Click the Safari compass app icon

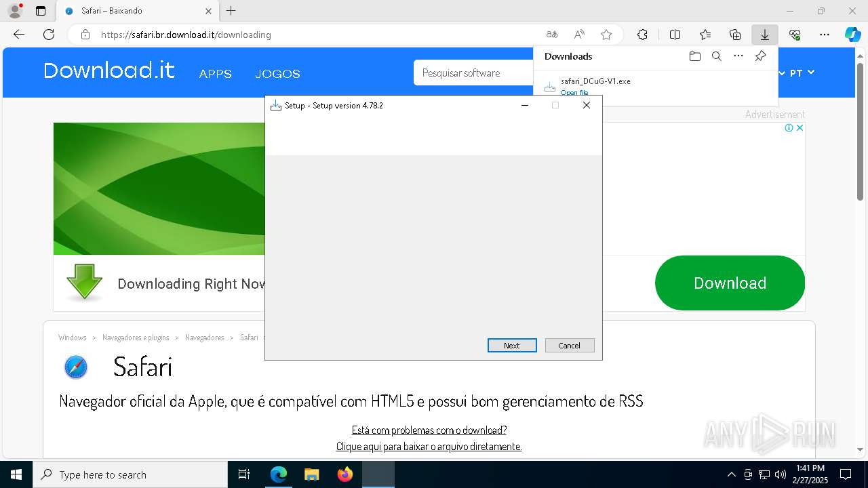pos(76,367)
